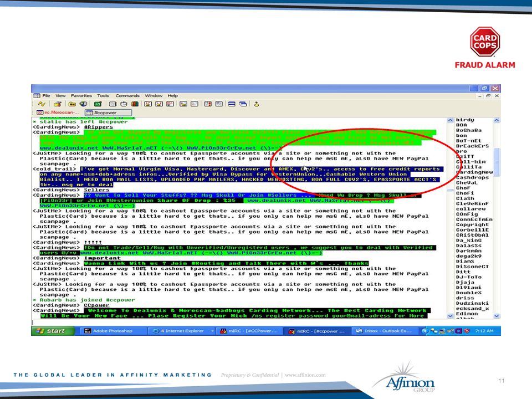The image size is (532, 399).
Task: Click the chat pane scroll up arrow
Action: pyautogui.click(x=450, y=120)
